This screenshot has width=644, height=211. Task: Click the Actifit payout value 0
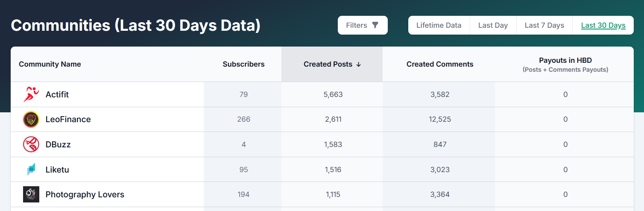pos(565,94)
